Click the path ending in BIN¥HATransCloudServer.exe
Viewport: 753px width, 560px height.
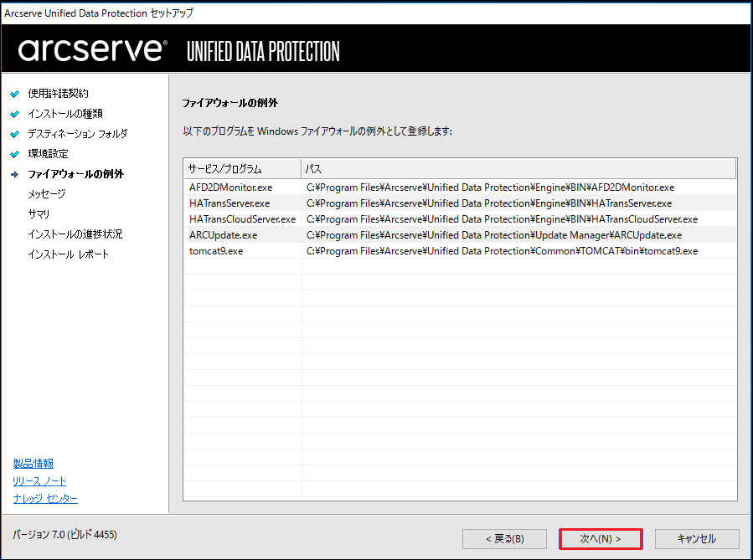click(x=502, y=219)
